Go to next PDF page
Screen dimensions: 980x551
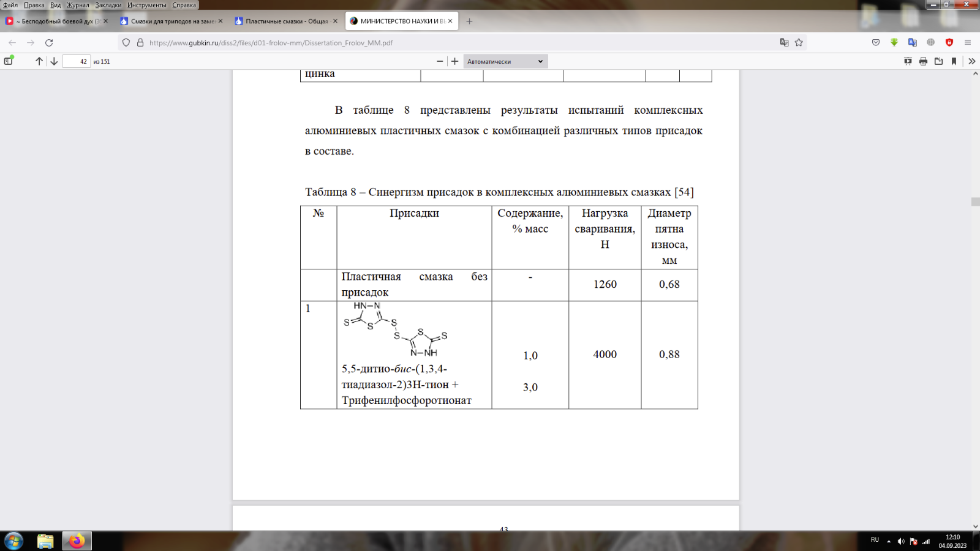click(x=54, y=61)
